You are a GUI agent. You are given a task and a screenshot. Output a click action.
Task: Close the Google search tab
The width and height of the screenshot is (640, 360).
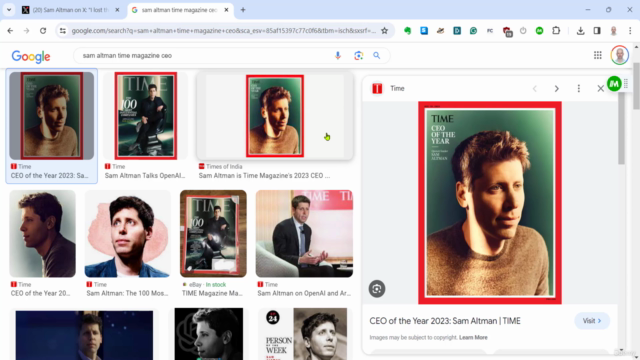[227, 10]
